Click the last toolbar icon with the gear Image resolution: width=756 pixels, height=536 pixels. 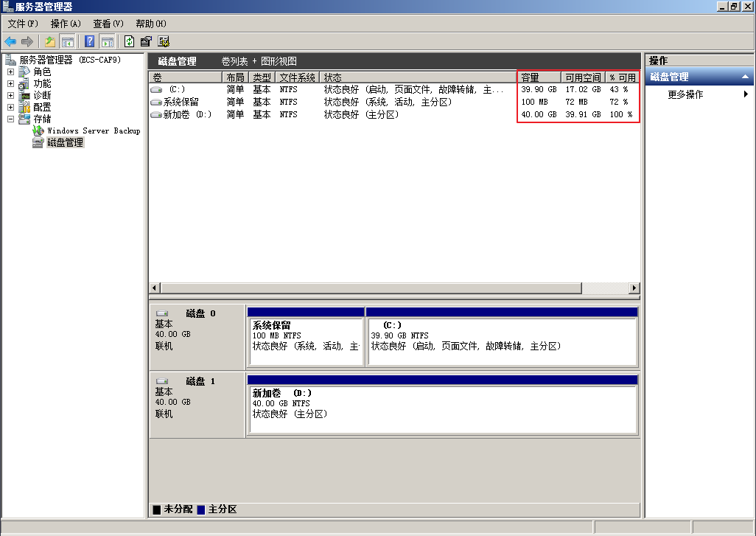click(x=164, y=41)
